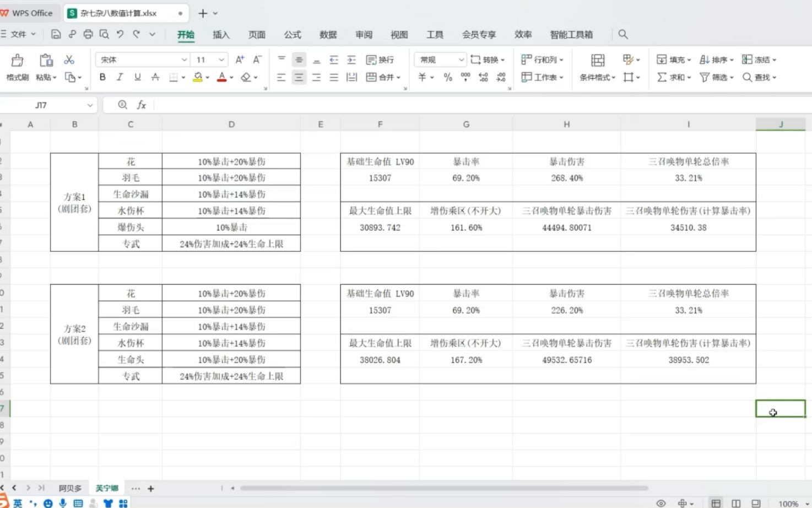The height and width of the screenshot is (508, 812).
Task: Open the 会员专享 tab
Action: click(x=479, y=35)
